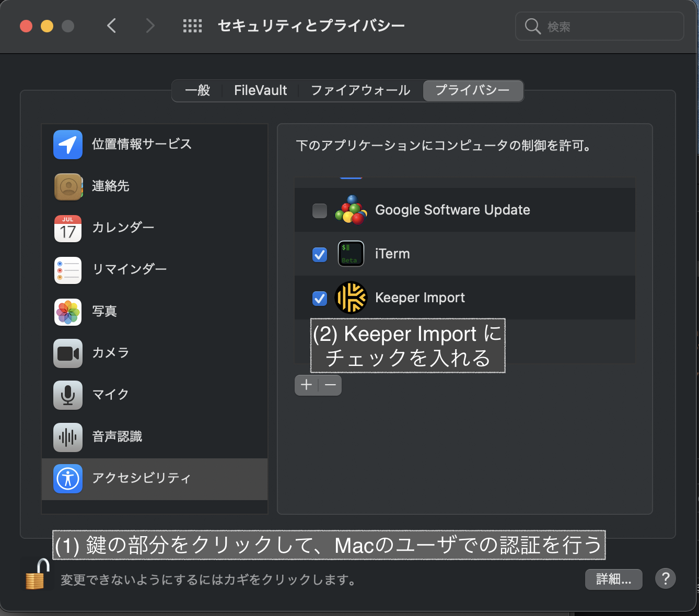Open the Firewall (ファイアウォール) tab
699x616 pixels.
pos(360,91)
